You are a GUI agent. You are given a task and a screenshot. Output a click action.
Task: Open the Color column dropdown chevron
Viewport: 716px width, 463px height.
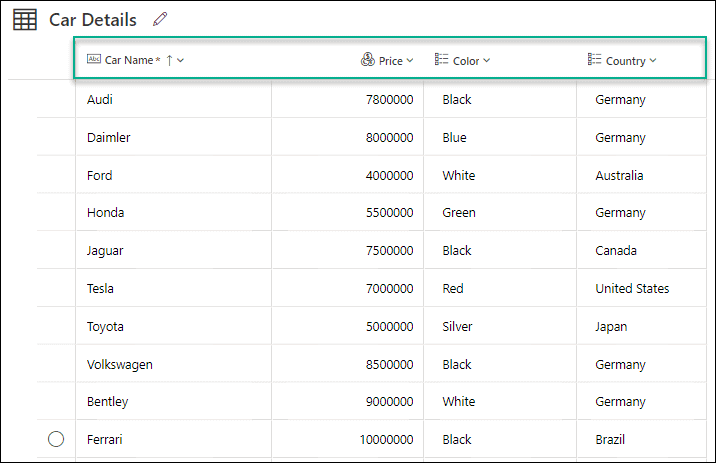pos(486,60)
